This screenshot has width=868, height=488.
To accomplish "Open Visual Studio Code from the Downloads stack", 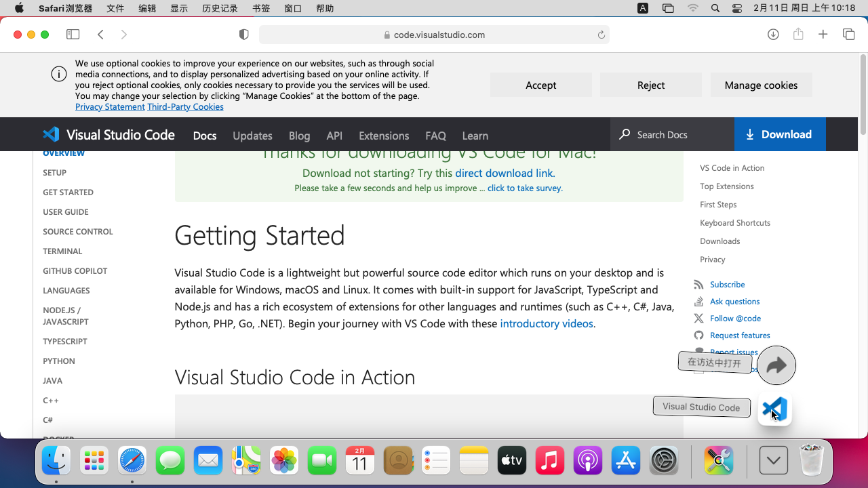I will pos(774,409).
